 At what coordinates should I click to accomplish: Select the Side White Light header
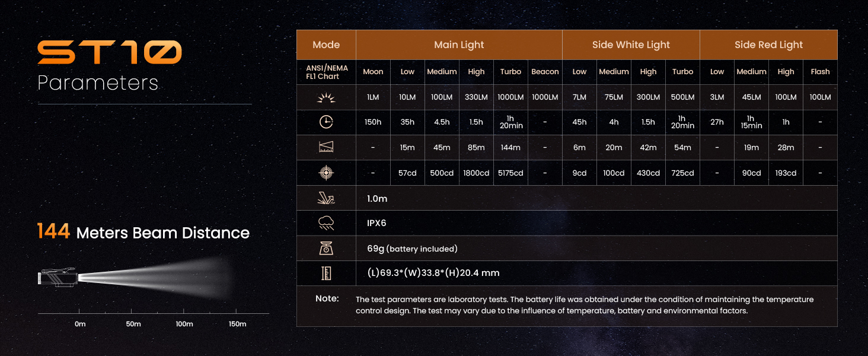click(631, 44)
